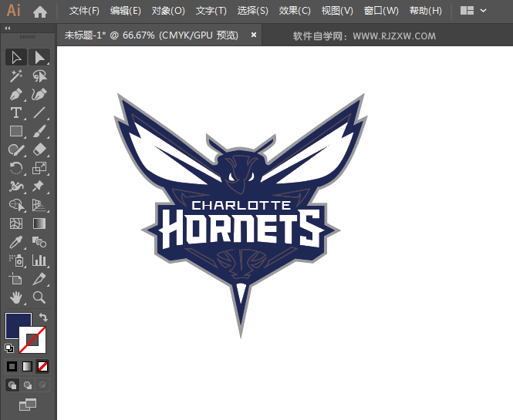513x420 pixels.
Task: Collapse the toolbar with double arrows
Action: click(8, 29)
